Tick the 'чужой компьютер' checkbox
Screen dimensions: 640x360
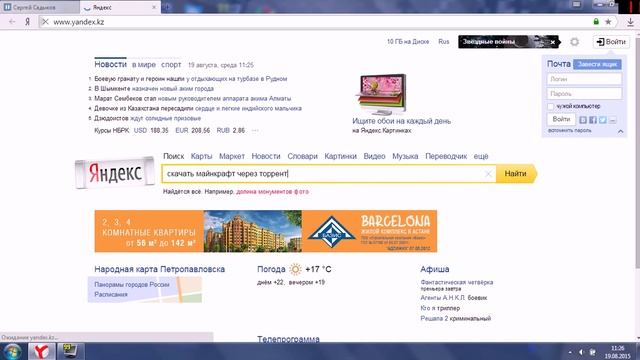coord(551,107)
